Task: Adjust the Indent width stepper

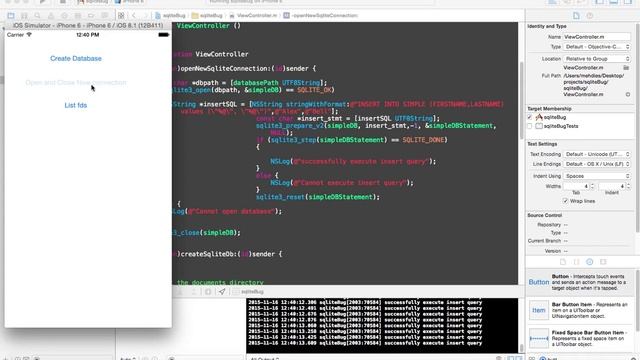Action: point(628,186)
